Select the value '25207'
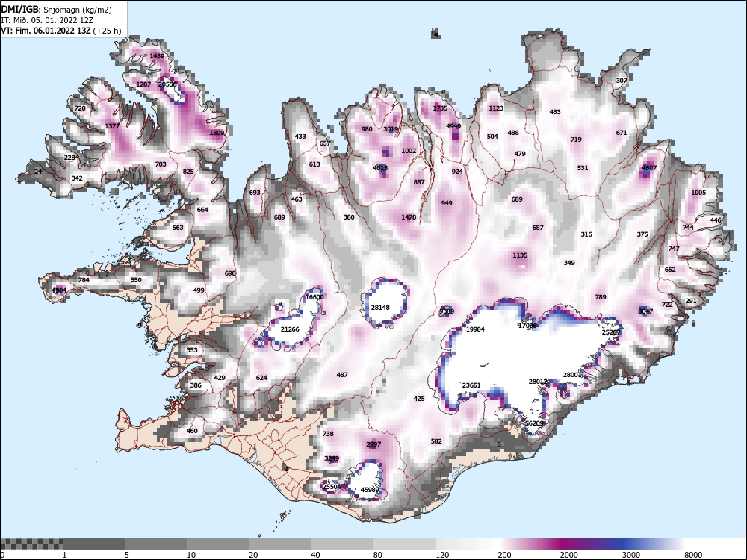747x560 pixels. tap(611, 332)
